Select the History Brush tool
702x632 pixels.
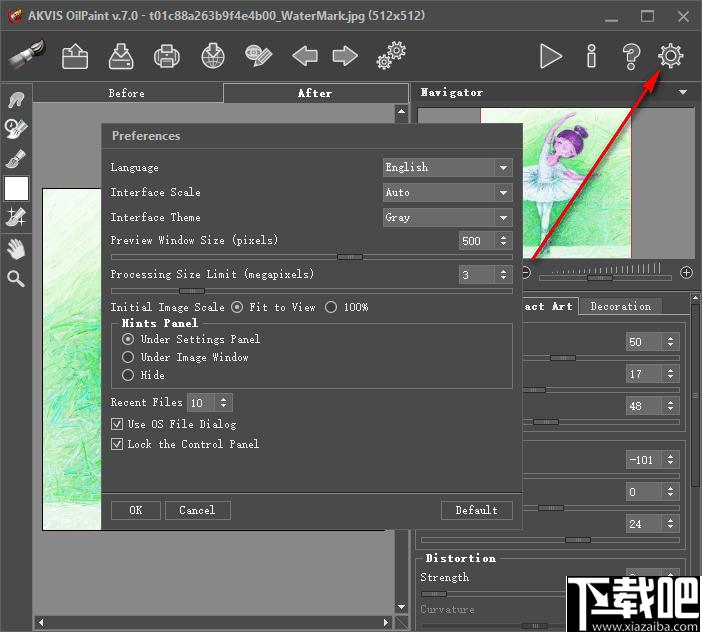tap(16, 129)
